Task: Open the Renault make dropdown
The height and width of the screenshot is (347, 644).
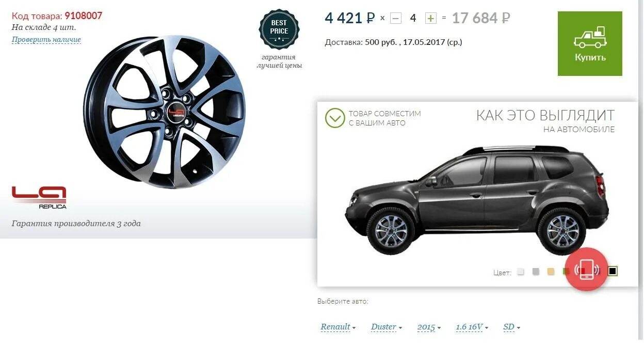Action: (x=339, y=327)
